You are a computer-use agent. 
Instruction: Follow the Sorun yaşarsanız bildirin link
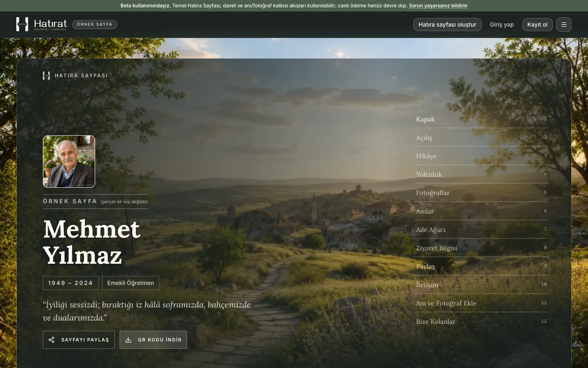(x=438, y=6)
